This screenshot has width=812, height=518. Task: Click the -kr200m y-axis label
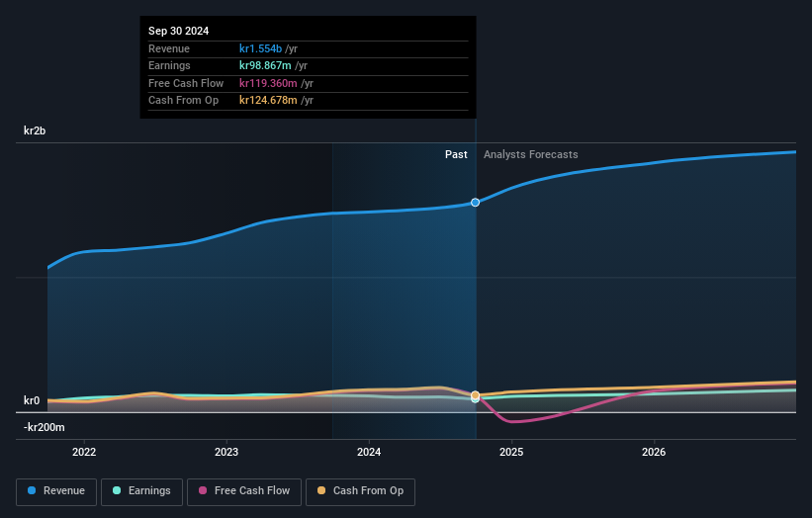(x=45, y=427)
